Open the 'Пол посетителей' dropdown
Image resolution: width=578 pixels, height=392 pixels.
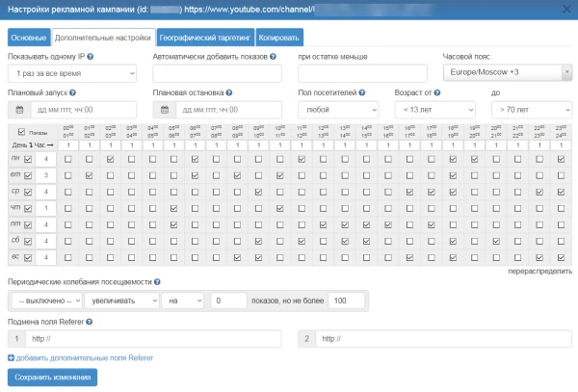[339, 111]
